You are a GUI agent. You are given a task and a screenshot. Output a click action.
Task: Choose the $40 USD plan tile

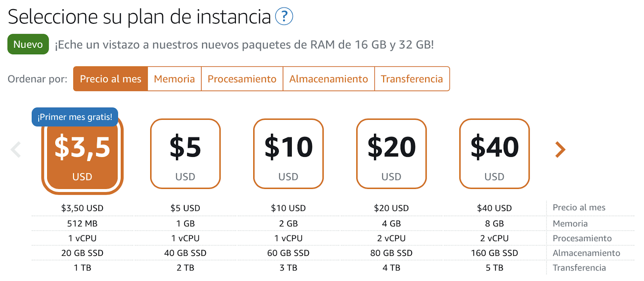point(495,154)
